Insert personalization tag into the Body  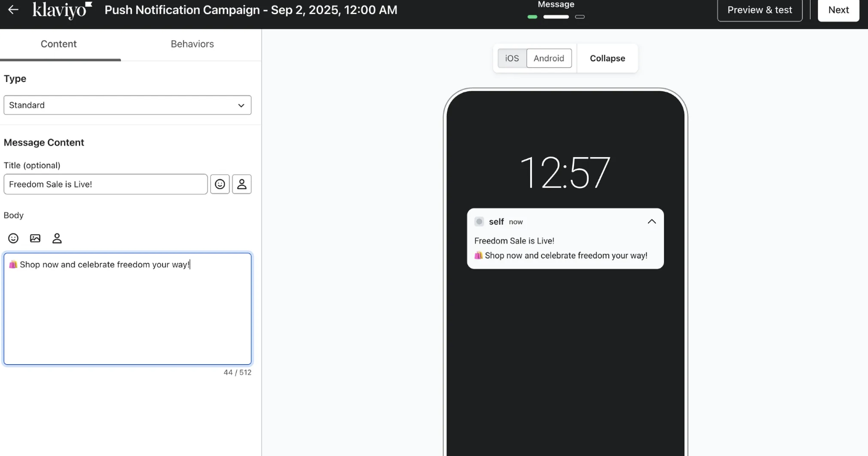[x=57, y=238]
